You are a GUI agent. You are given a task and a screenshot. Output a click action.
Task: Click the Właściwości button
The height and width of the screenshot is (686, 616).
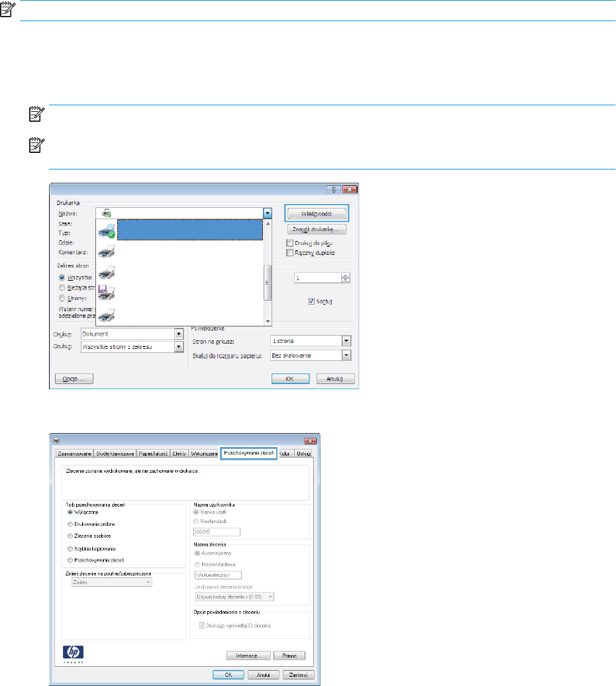317,214
